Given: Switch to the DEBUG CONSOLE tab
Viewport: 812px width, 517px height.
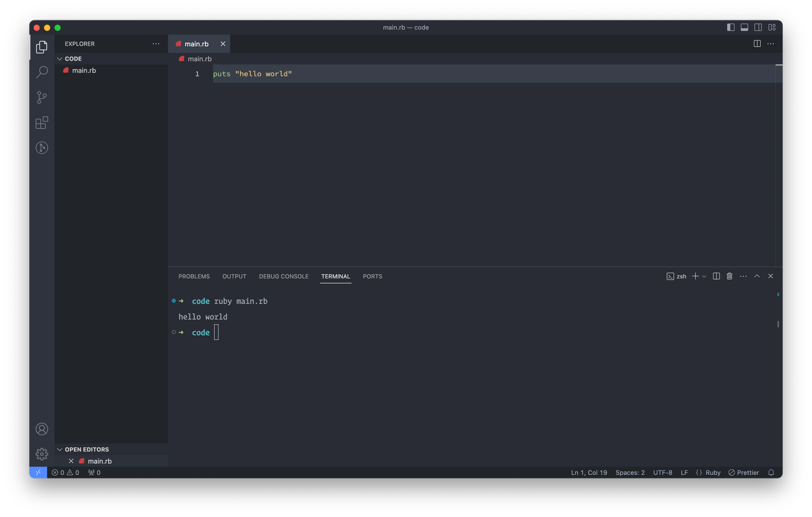Looking at the screenshot, I should pos(284,276).
